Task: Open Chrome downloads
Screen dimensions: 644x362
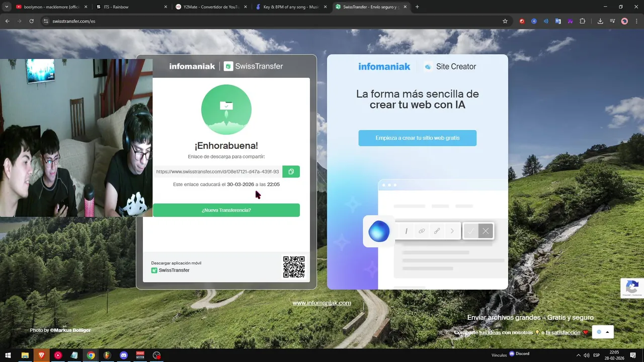Action: click(x=600, y=21)
